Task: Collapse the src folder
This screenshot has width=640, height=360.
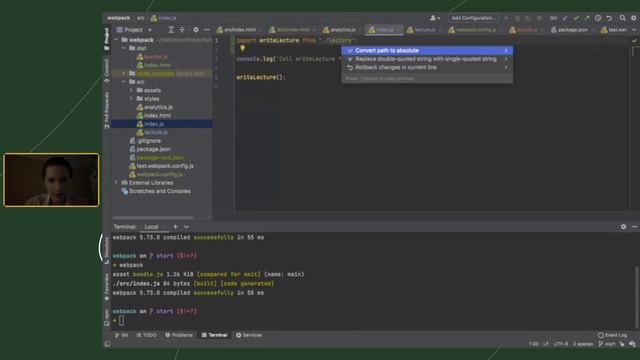Action: pyautogui.click(x=124, y=82)
